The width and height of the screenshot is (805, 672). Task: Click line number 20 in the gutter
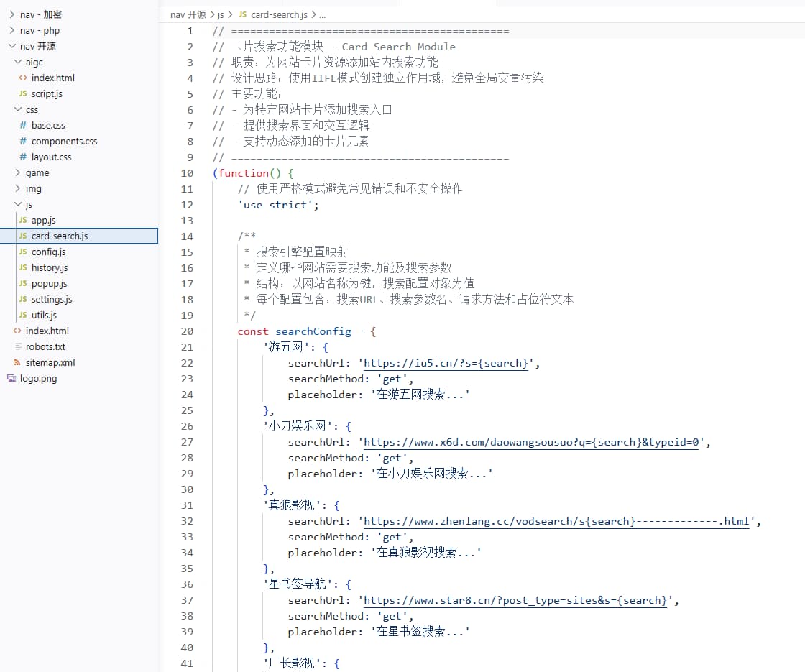(x=187, y=331)
